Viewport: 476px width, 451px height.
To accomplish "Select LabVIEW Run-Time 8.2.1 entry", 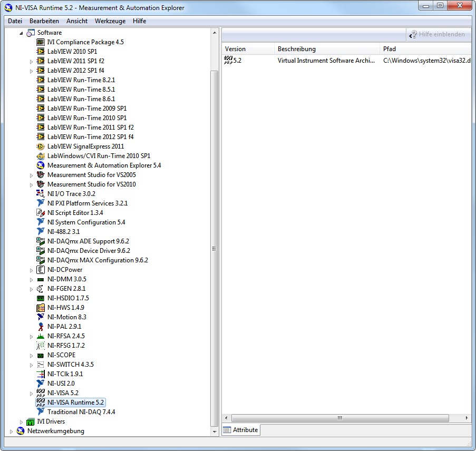I will pyautogui.click(x=81, y=80).
